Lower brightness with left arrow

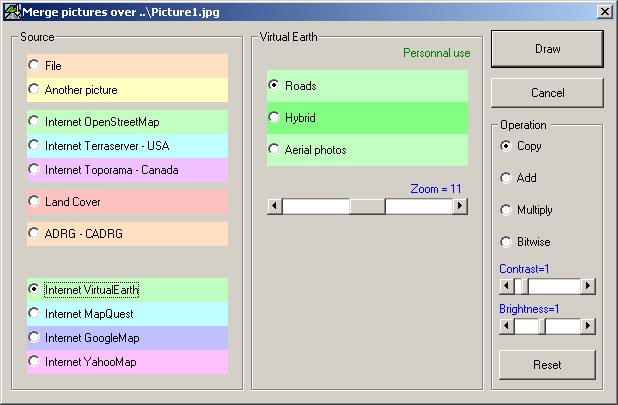[x=506, y=326]
